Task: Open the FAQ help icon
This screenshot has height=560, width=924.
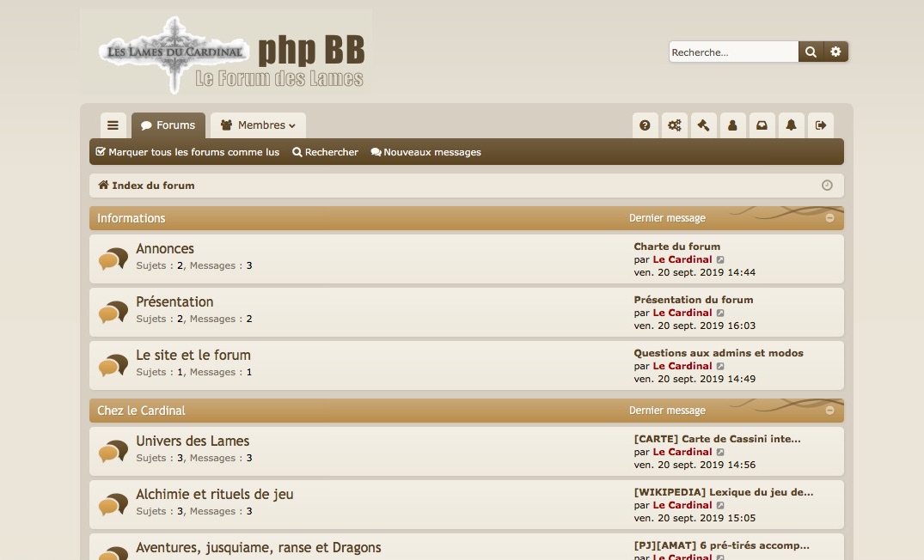Action: 645,125
